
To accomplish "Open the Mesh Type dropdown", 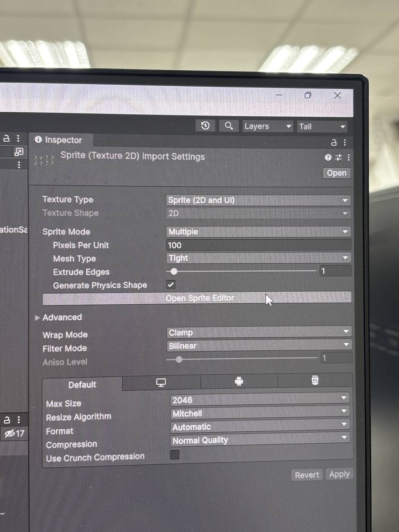I will 258,258.
